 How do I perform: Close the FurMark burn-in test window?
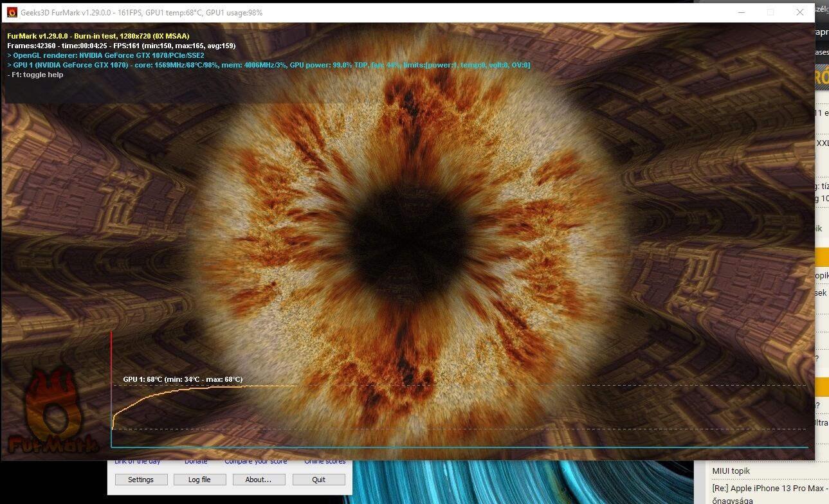(x=799, y=12)
